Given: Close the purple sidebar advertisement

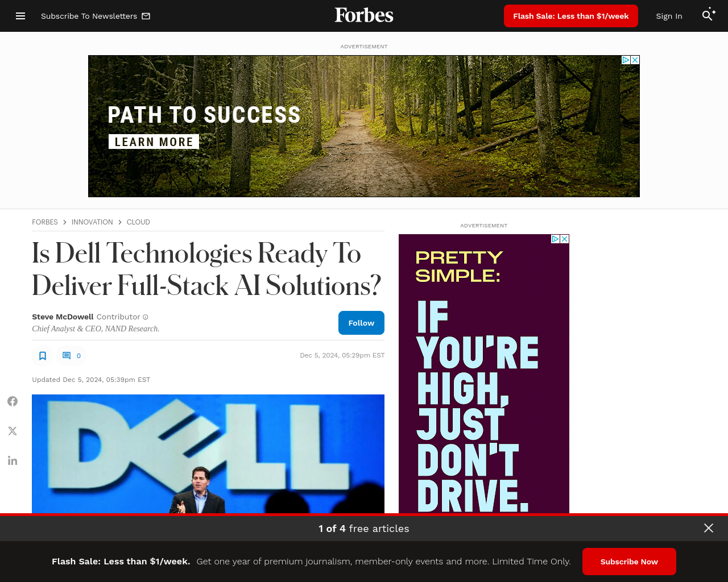Looking at the screenshot, I should pos(565,239).
